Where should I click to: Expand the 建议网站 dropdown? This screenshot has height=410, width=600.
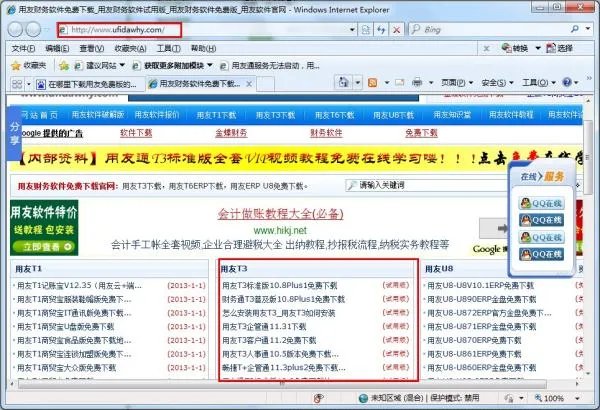tap(122, 65)
